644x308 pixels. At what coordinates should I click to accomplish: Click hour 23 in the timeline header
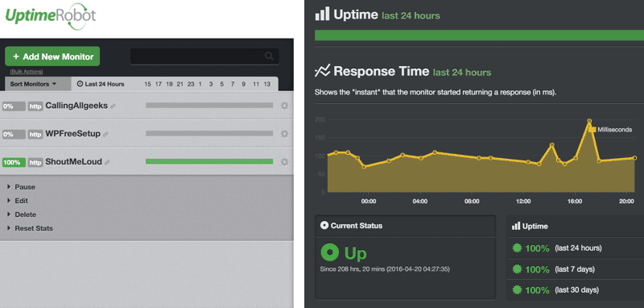191,85
